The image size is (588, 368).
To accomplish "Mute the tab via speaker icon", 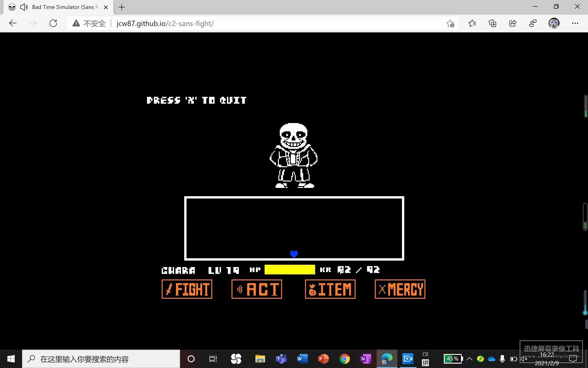I will pyautogui.click(x=24, y=7).
